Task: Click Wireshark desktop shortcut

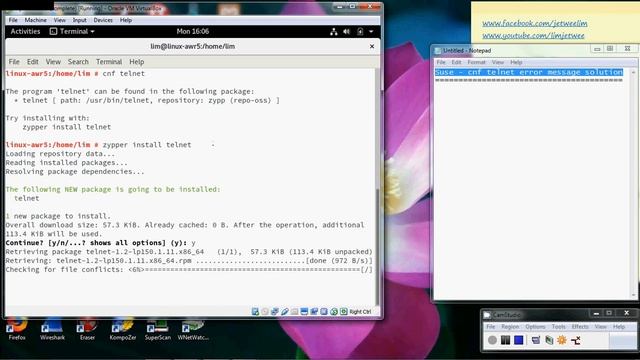Action: click(52, 330)
